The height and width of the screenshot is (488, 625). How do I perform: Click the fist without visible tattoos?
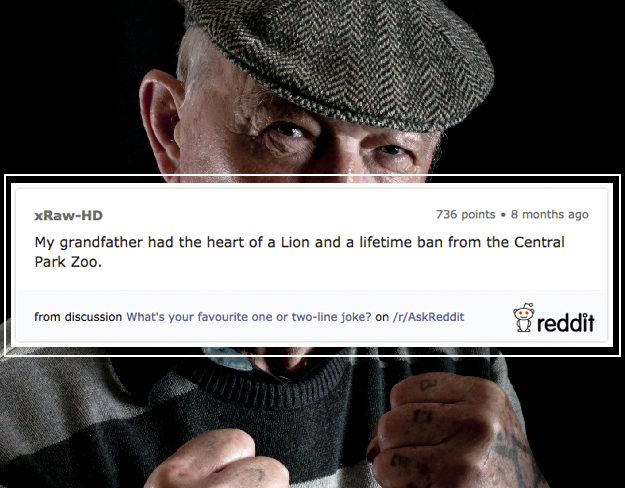(x=217, y=460)
